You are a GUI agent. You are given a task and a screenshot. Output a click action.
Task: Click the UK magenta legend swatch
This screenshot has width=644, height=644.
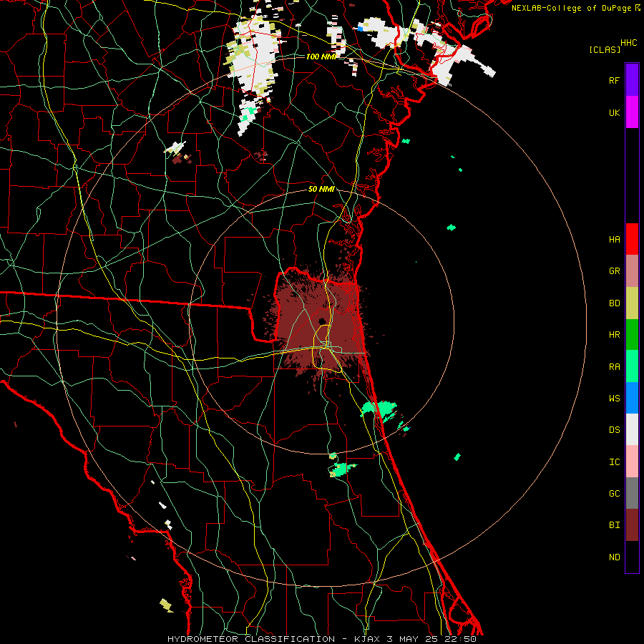pyautogui.click(x=632, y=112)
